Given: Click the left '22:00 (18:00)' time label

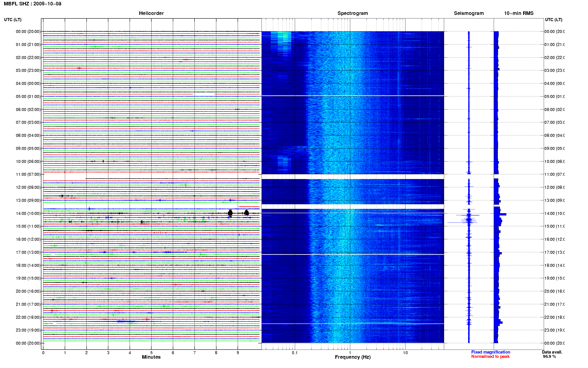Looking at the screenshot, I should [x=28, y=317].
